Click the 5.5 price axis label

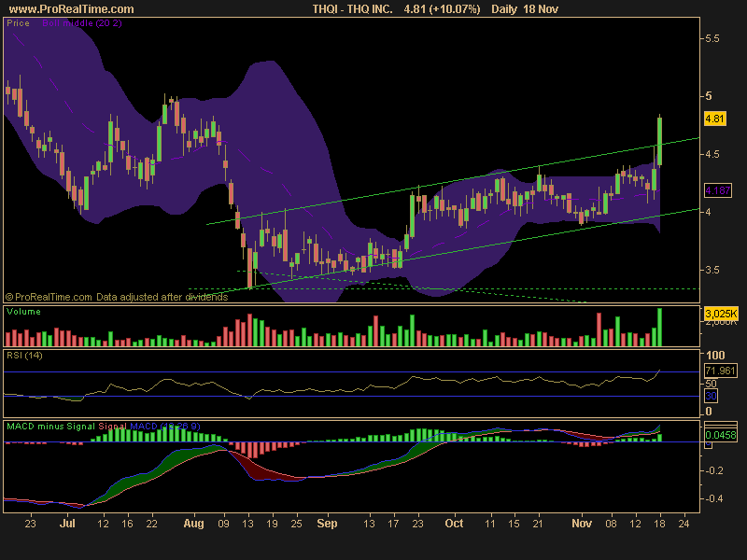[x=712, y=38]
